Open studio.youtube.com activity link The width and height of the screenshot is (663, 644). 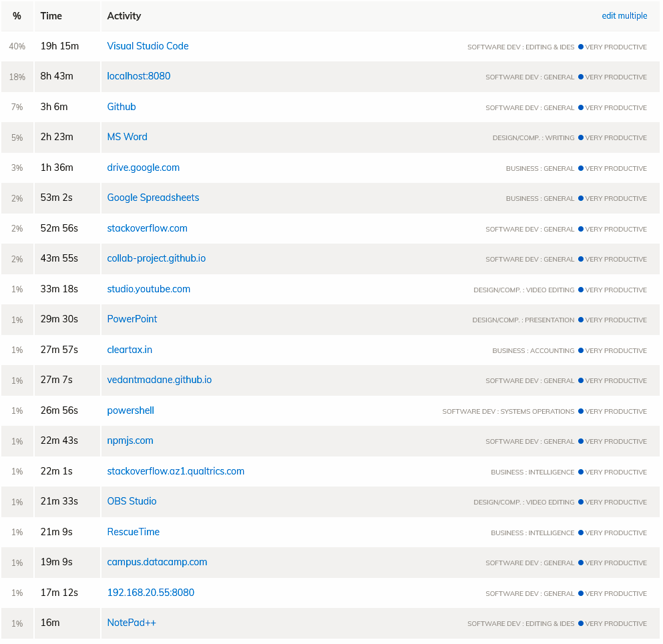[x=148, y=289]
